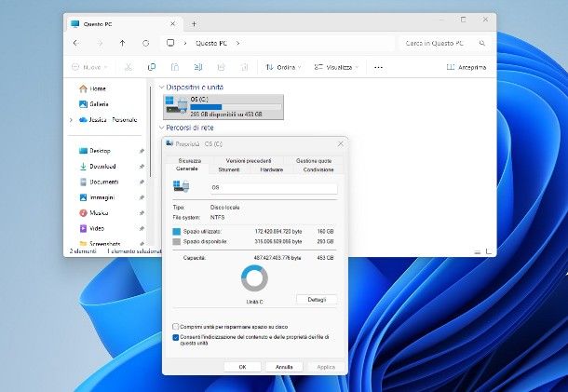
Task: Toggle the Anteprima preview pane
Action: [x=467, y=67]
